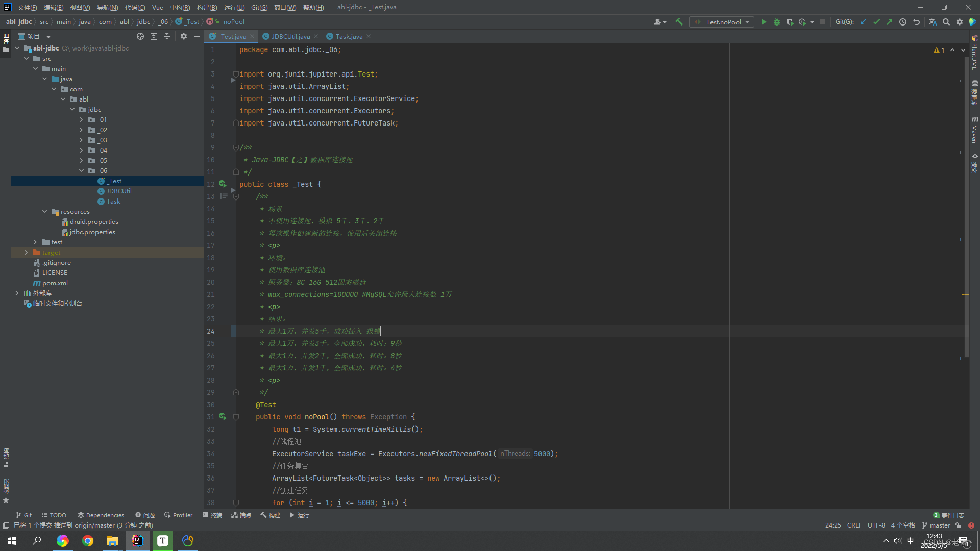Open the TODO tool window

54,515
